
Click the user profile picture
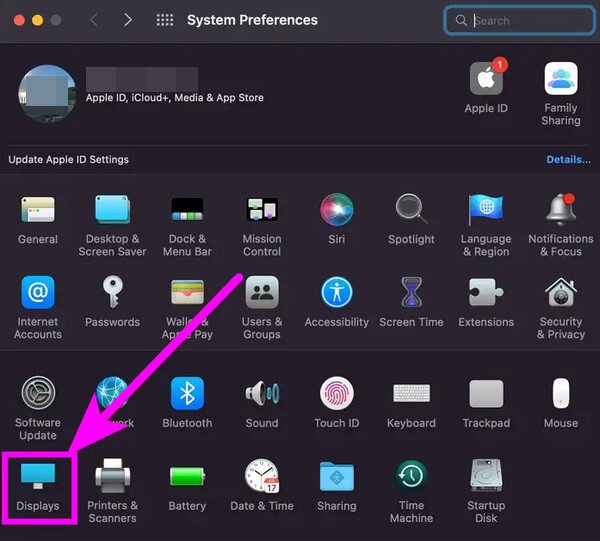[47, 94]
